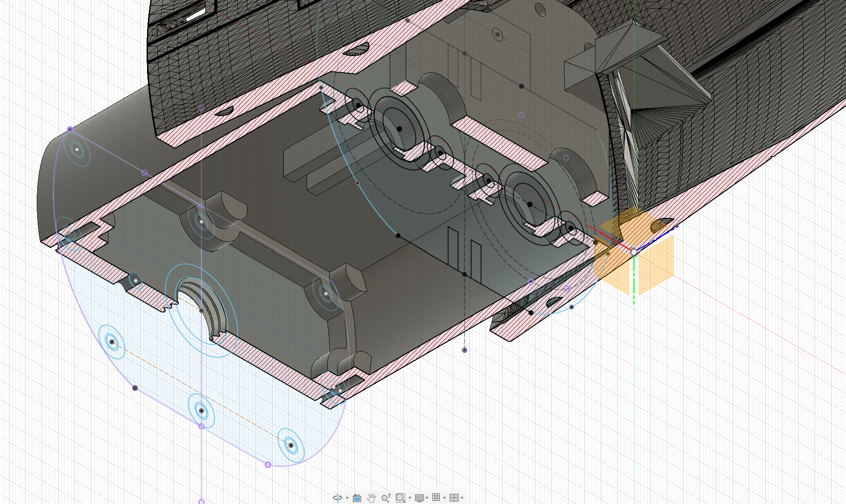Open Display Settings monitor icon
This screenshot has height=504, width=846.
pyautogui.click(x=419, y=498)
